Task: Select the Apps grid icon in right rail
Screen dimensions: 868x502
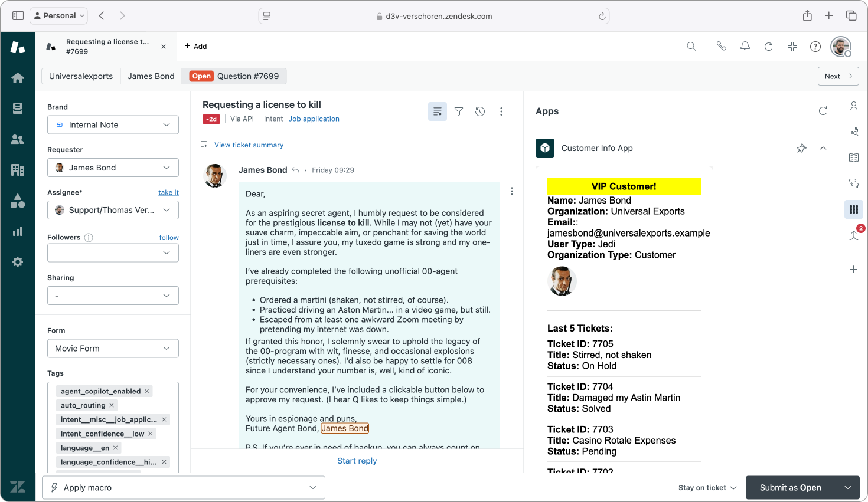Action: 854,209
